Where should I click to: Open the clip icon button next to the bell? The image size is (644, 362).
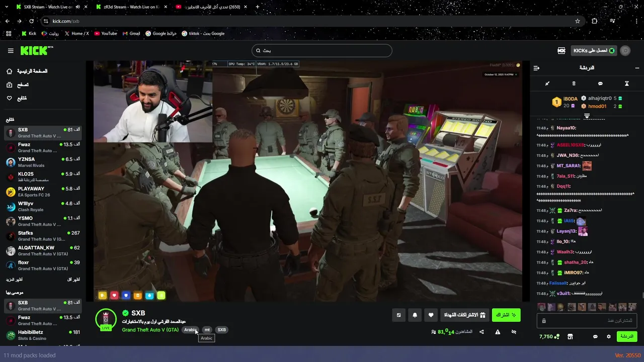pos(398,315)
